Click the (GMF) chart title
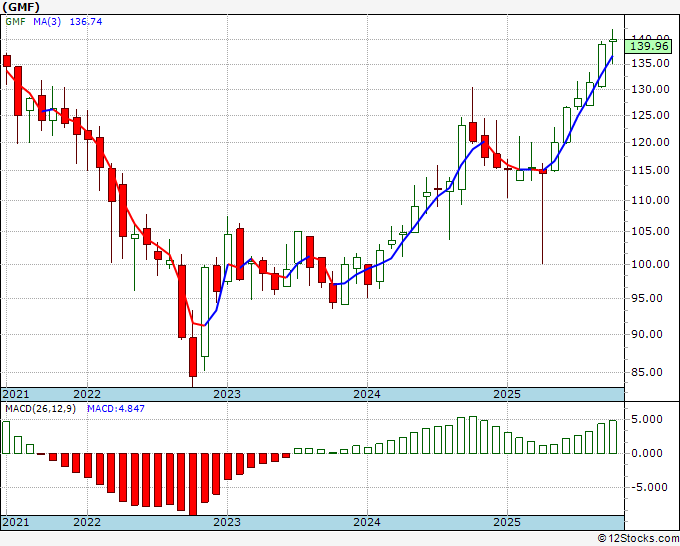The width and height of the screenshot is (680, 546). (x=21, y=7)
